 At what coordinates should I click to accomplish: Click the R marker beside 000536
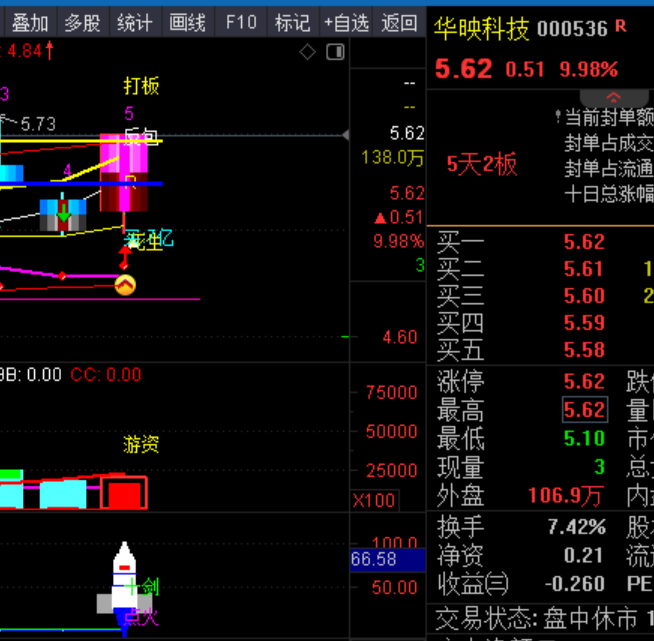[x=620, y=27]
